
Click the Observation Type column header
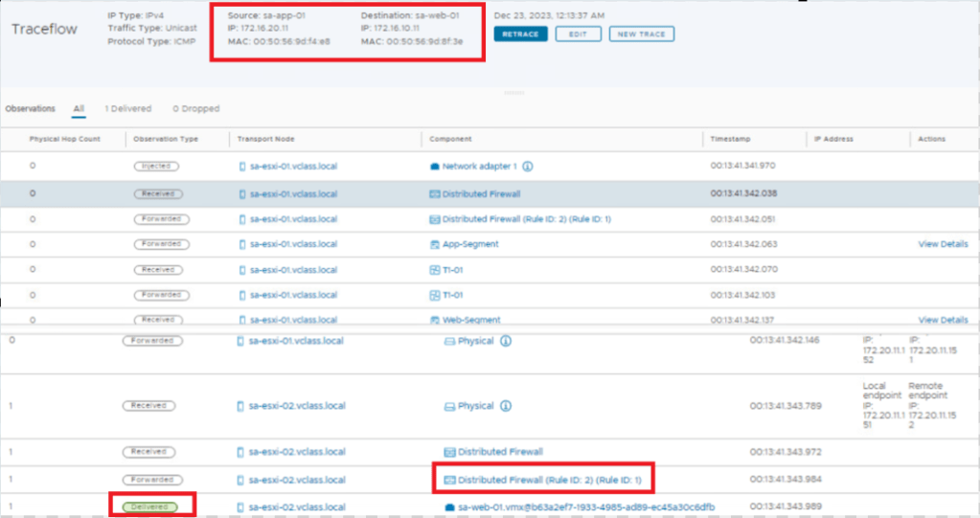click(x=166, y=139)
